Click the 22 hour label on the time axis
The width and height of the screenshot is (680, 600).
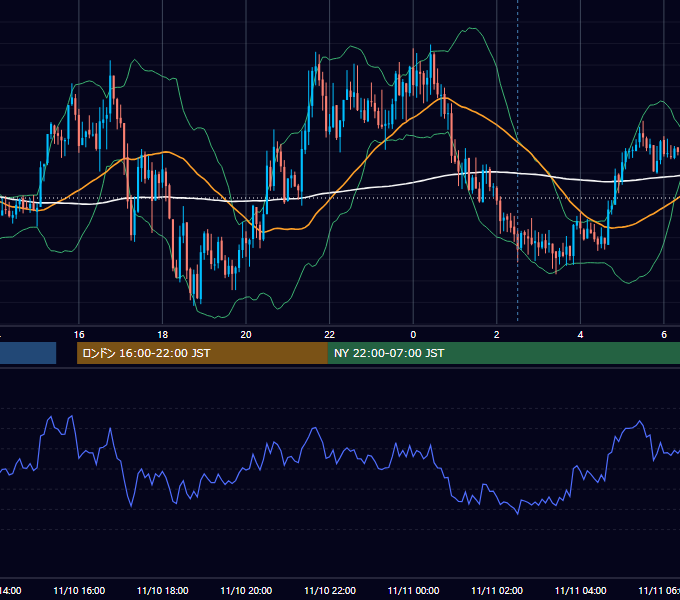[x=330, y=335]
